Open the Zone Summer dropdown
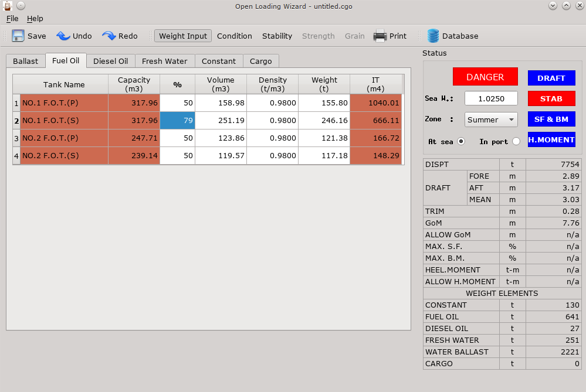This screenshot has width=586, height=392. click(491, 120)
